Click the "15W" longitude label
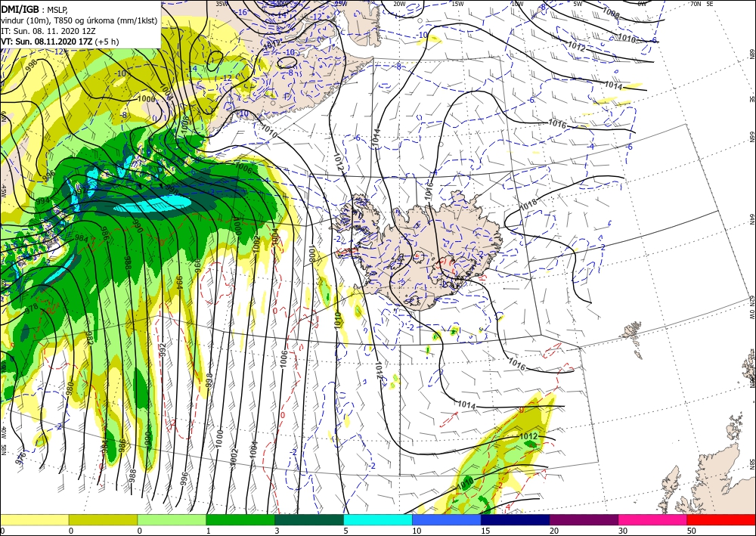756x536 pixels. point(457,4)
